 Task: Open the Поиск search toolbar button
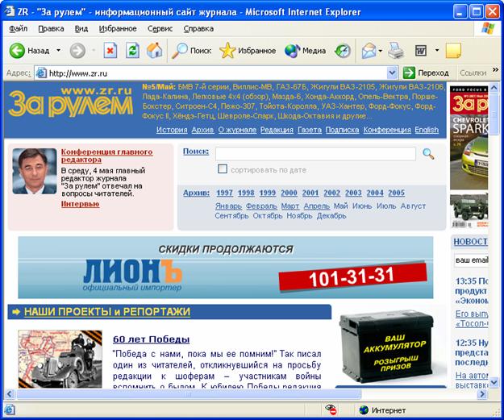(192, 51)
